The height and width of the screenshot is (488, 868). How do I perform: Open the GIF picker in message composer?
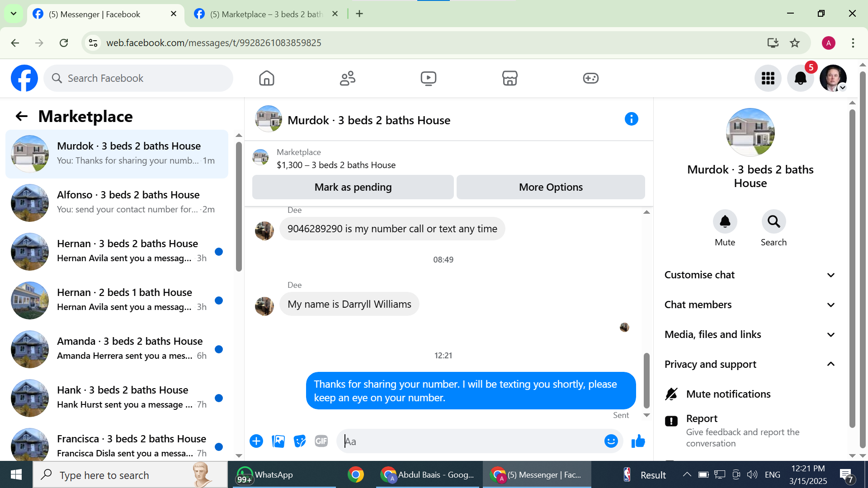(x=321, y=441)
